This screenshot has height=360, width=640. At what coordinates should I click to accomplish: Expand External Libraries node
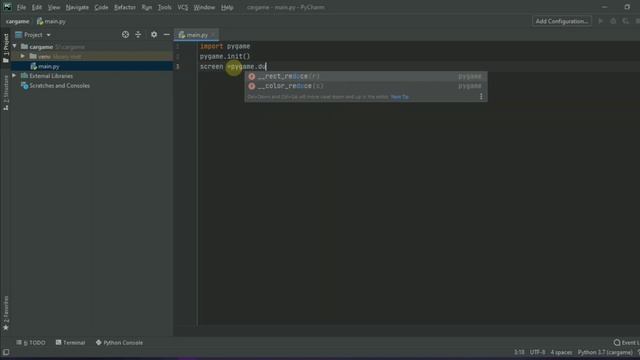tap(15, 76)
